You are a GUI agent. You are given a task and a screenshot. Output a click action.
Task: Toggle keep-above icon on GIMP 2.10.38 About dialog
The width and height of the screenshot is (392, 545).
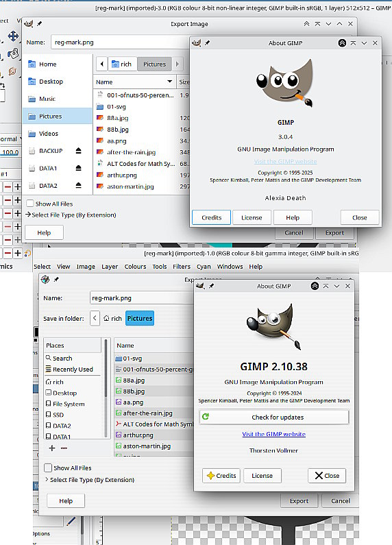pyautogui.click(x=315, y=286)
